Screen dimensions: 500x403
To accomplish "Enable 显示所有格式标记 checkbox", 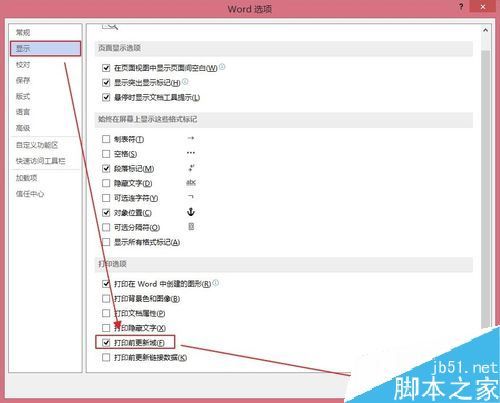I will (106, 242).
